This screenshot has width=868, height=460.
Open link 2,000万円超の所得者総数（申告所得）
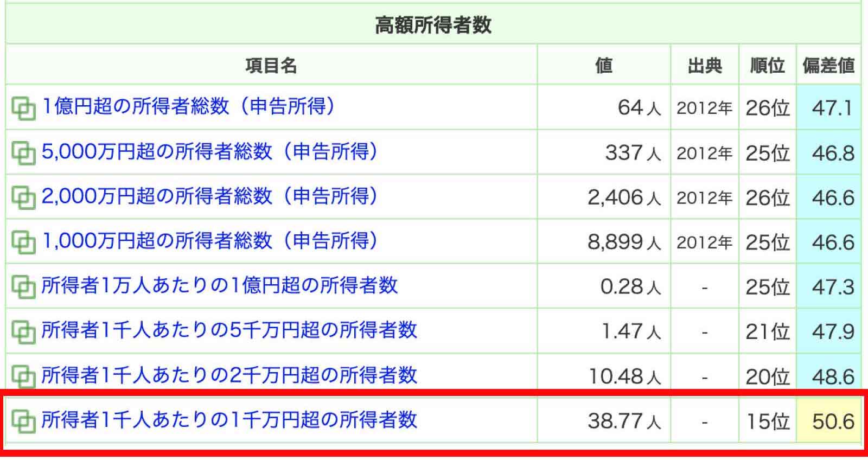click(x=210, y=196)
